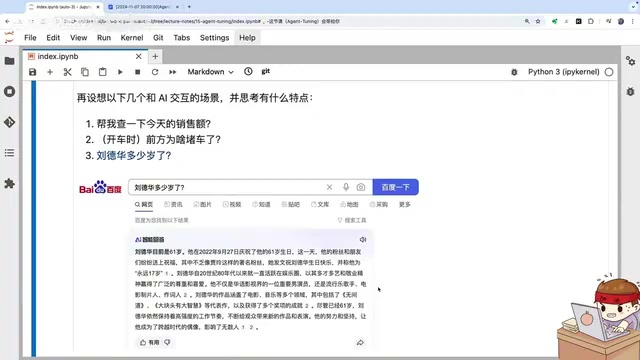Open a new browser tab
This screenshot has width=640, height=360.
point(189,7)
